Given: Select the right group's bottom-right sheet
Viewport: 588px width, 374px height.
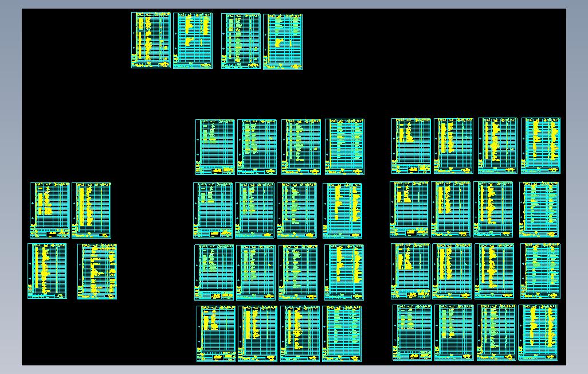Looking at the screenshot, I should coord(538,333).
